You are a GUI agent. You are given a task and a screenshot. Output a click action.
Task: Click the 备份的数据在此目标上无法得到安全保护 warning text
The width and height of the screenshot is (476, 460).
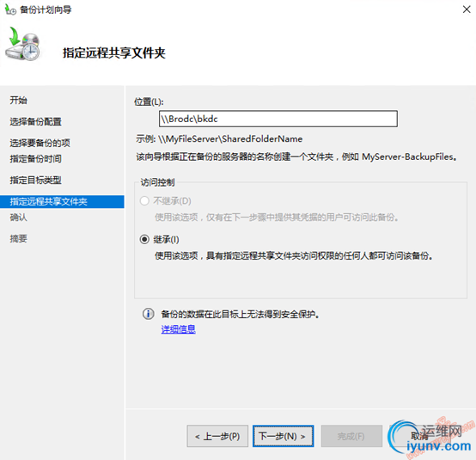[x=240, y=314]
